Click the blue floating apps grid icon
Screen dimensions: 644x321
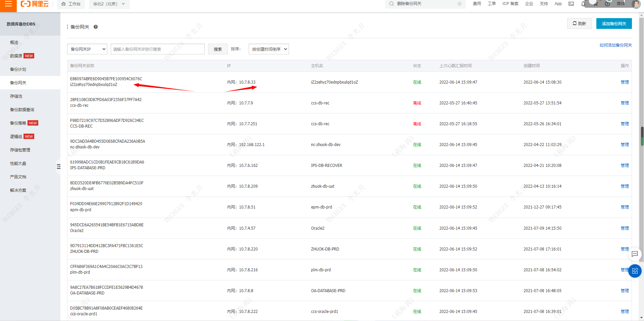635,271
